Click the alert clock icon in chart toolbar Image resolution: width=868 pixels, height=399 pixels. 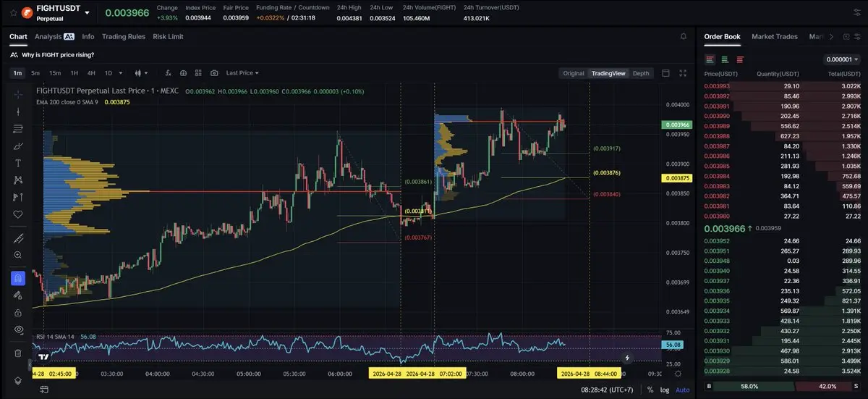(x=183, y=72)
